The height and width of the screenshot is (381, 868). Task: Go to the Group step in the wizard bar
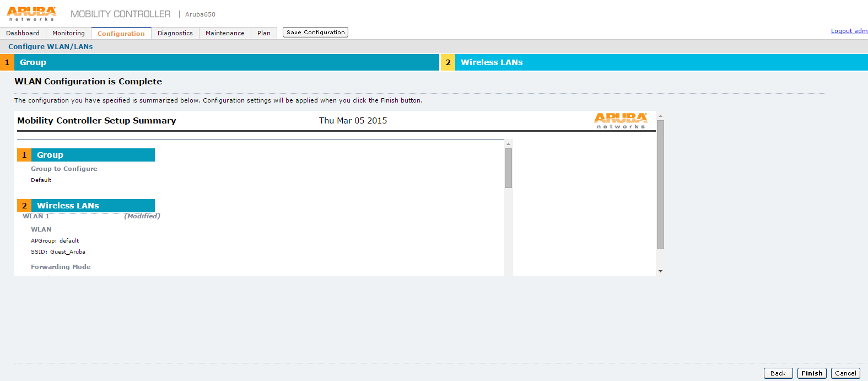click(x=219, y=62)
